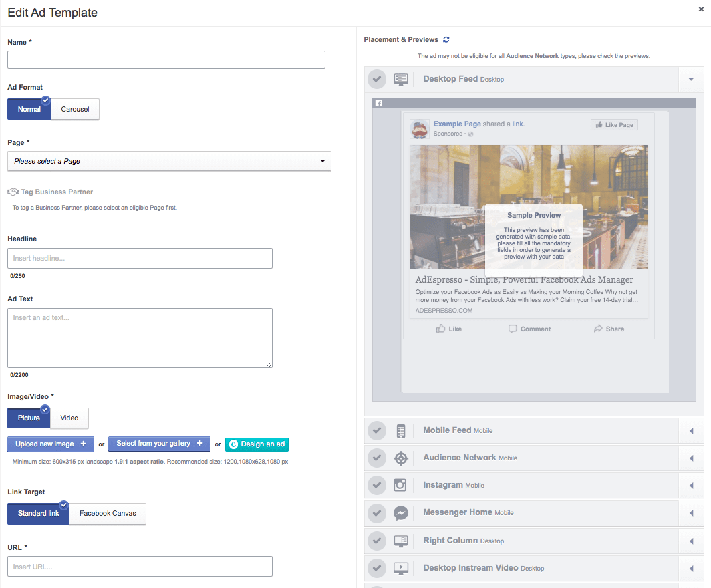Toggle the Instagram placement checkmark
The height and width of the screenshot is (588, 711).
coord(376,485)
